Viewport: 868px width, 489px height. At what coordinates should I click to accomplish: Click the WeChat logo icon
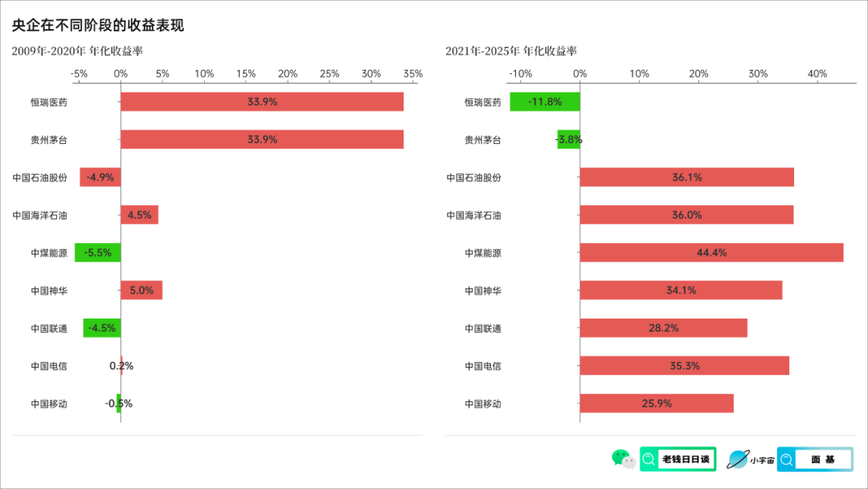click(624, 459)
